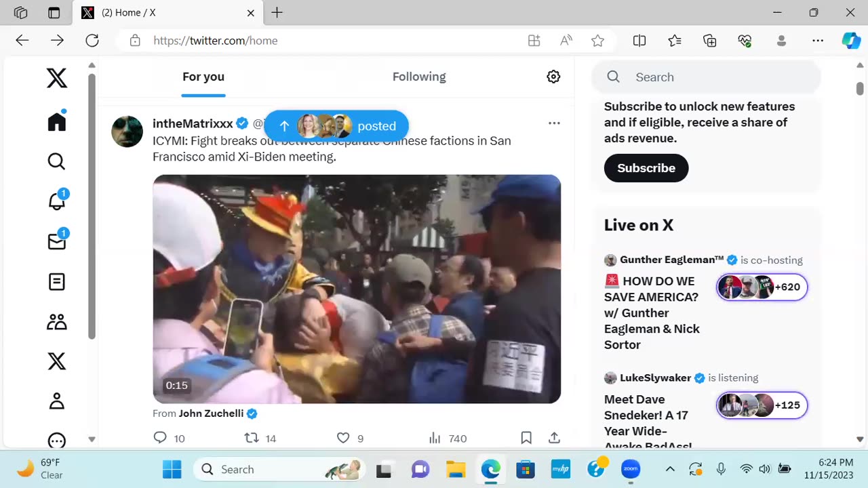
Task: Open Profile icon in sidebar
Action: click(57, 401)
